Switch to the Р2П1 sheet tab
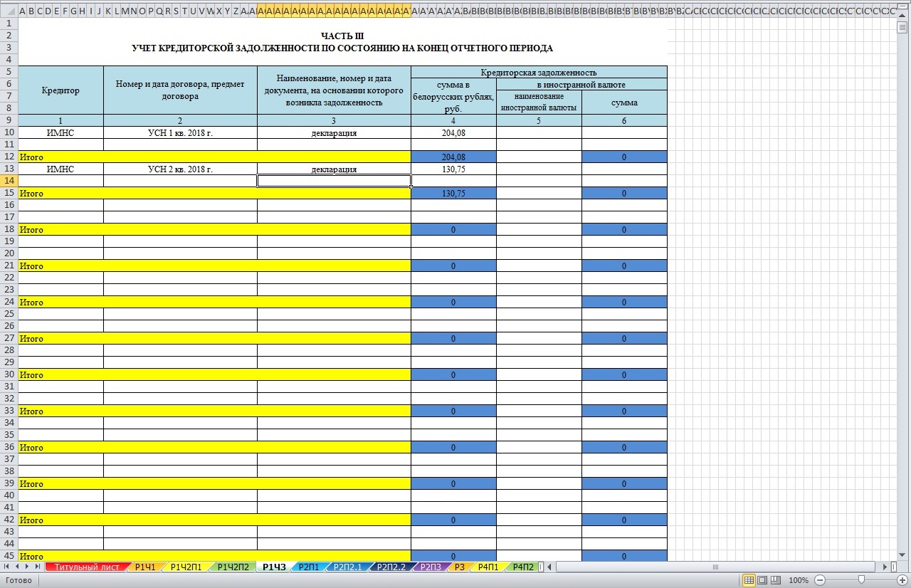The height and width of the screenshot is (588, 911). (x=308, y=567)
